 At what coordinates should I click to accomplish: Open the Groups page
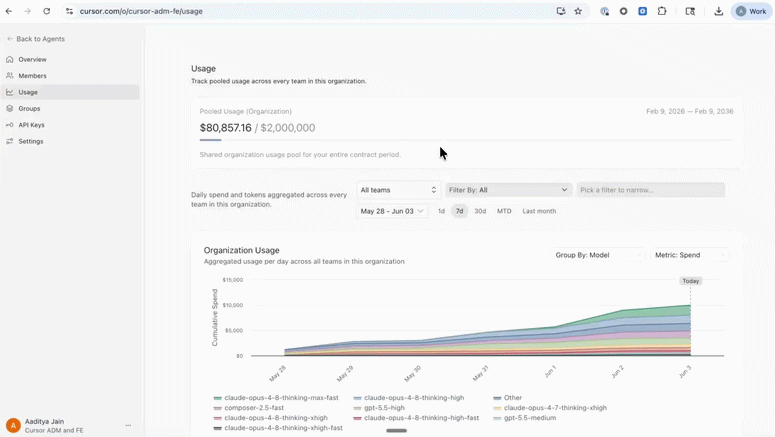point(70,108)
